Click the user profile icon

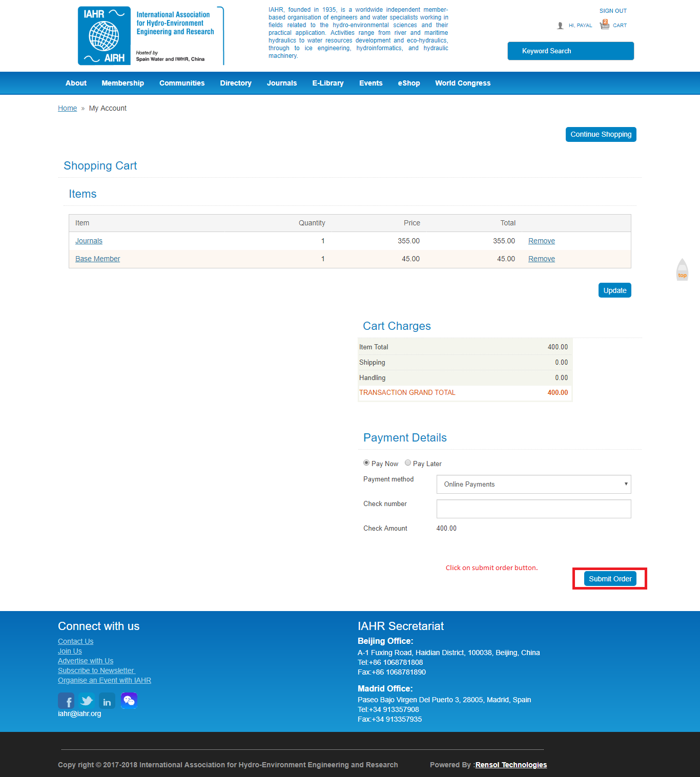click(560, 26)
